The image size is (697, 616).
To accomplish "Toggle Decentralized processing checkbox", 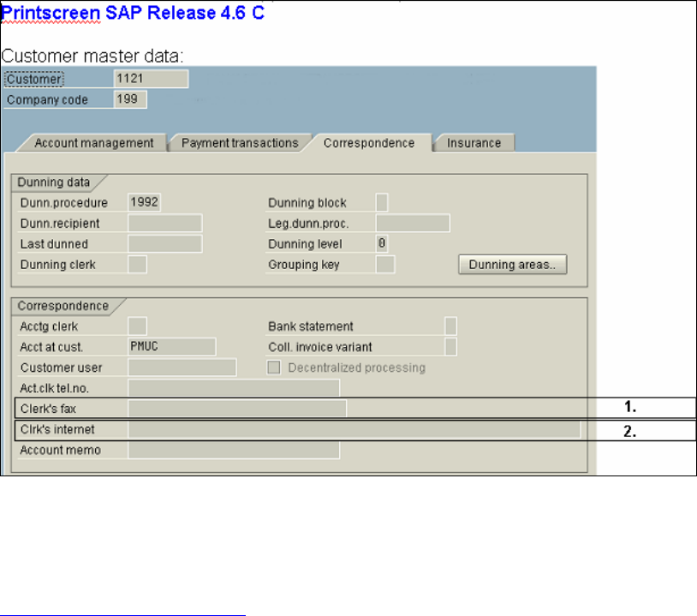I will [x=274, y=368].
